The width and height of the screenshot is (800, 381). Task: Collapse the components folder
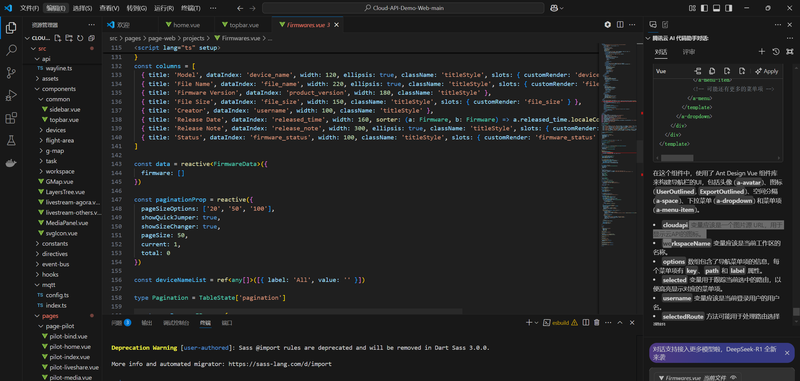click(37, 89)
